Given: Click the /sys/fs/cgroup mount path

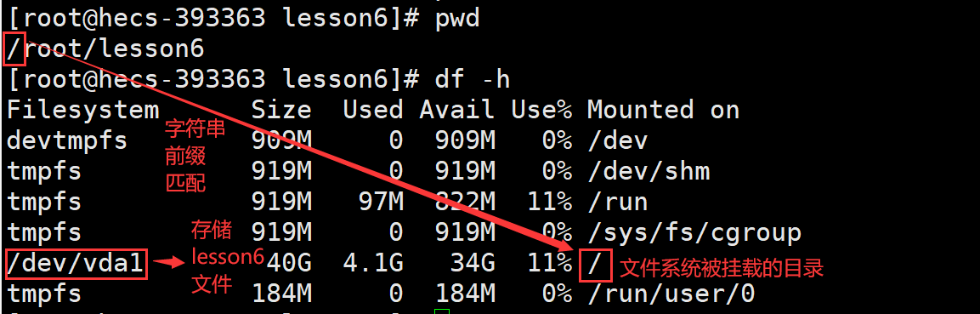Looking at the screenshot, I should point(694,233).
